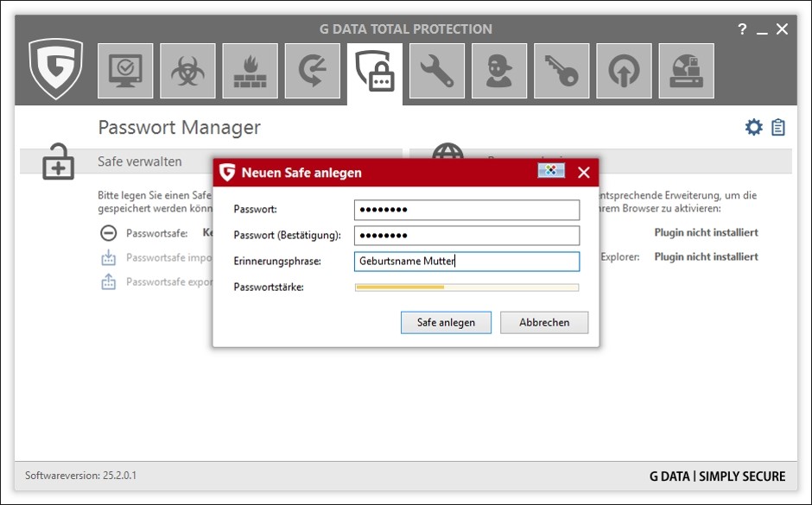
Task: Click the Abbrechen button
Action: click(544, 322)
